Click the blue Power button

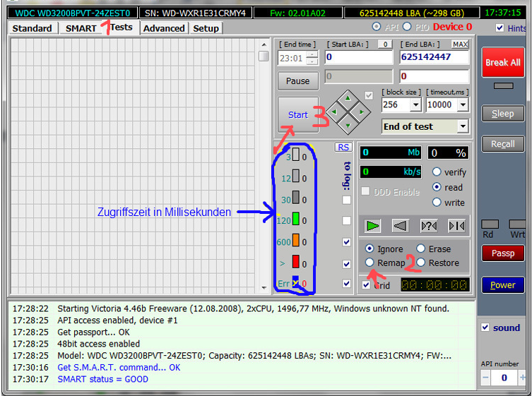pos(503,284)
